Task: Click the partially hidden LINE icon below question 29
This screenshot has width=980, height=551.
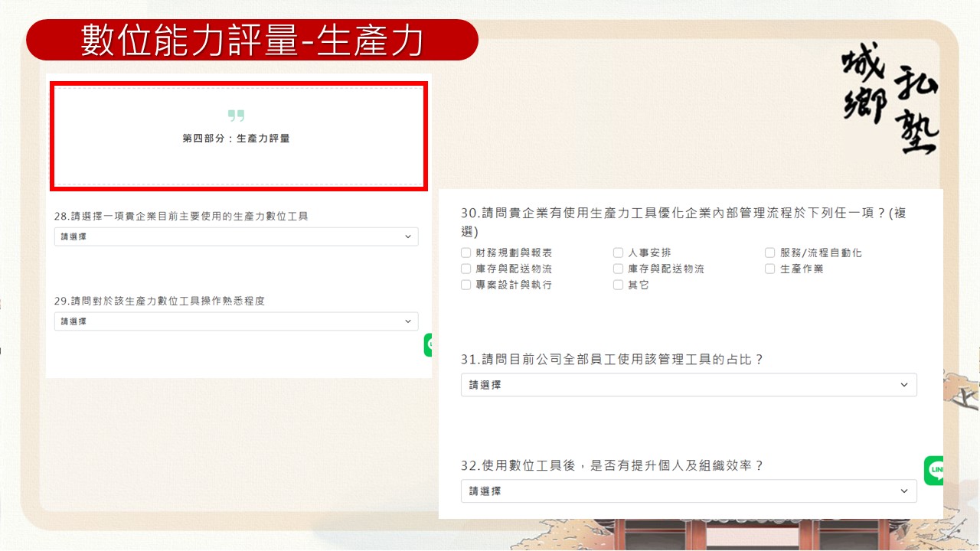Action: (431, 345)
